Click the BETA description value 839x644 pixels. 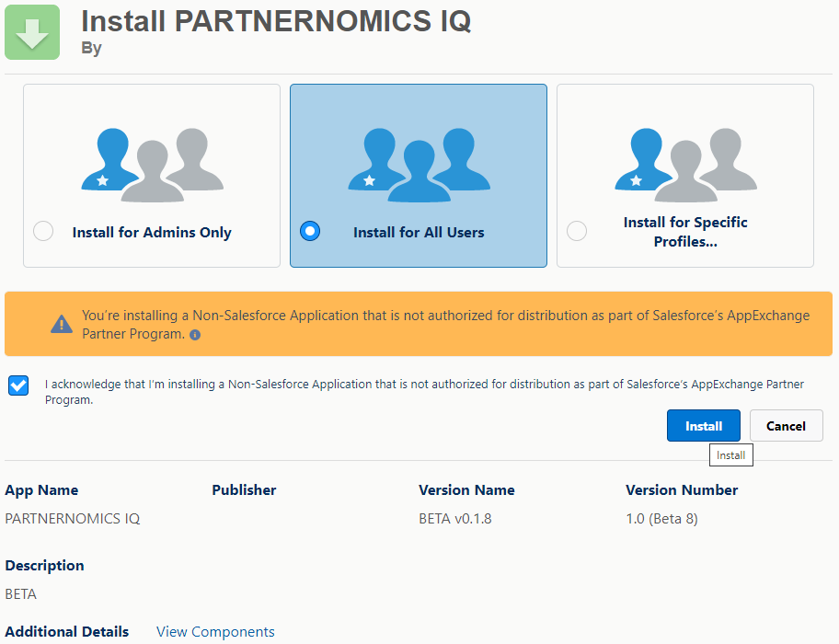pyautogui.click(x=21, y=594)
